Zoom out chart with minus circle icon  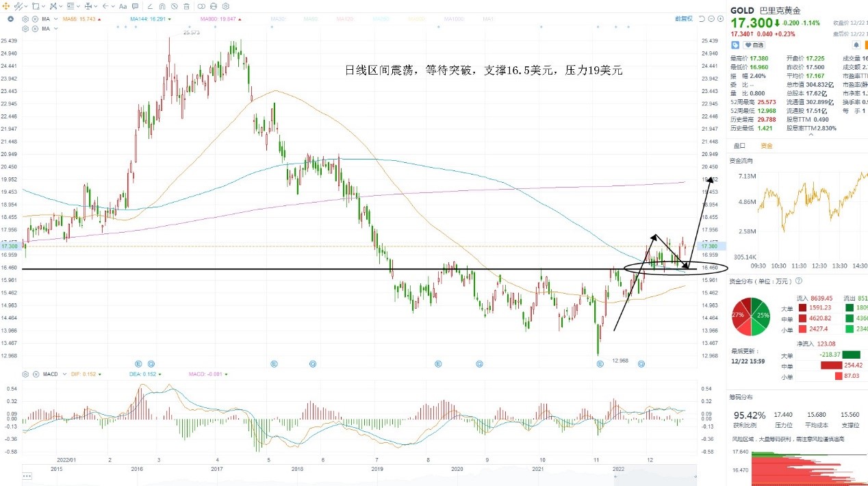click(x=711, y=18)
